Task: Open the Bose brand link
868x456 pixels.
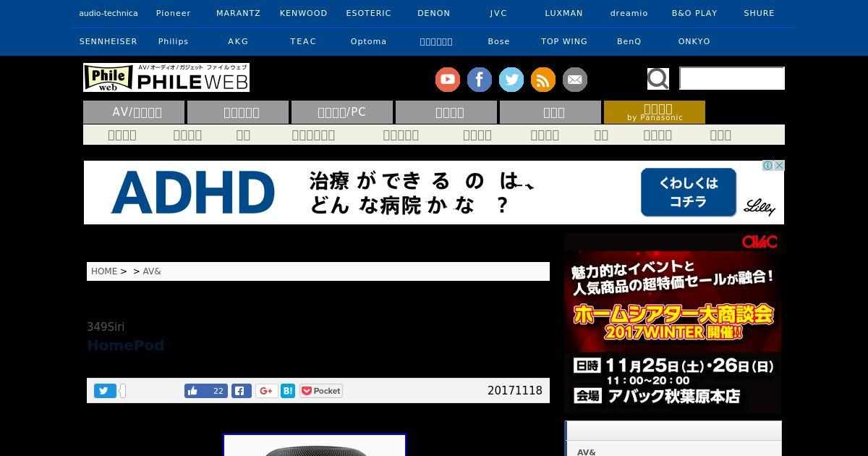Action: click(498, 41)
